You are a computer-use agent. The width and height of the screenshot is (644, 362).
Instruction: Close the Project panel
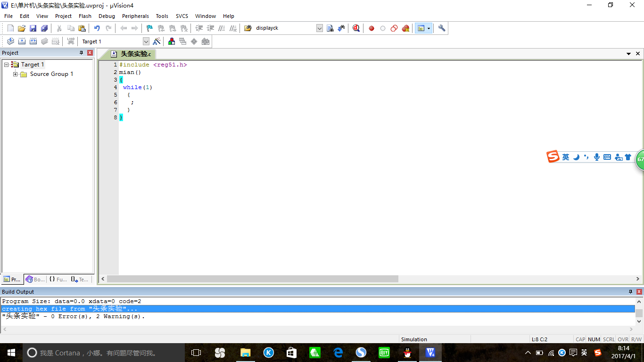90,53
